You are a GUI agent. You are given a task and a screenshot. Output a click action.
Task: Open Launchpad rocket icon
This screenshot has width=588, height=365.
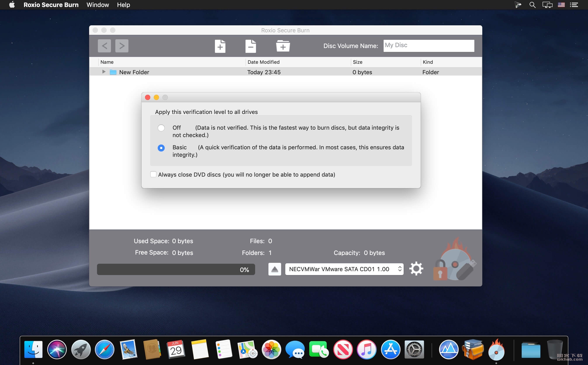click(81, 350)
